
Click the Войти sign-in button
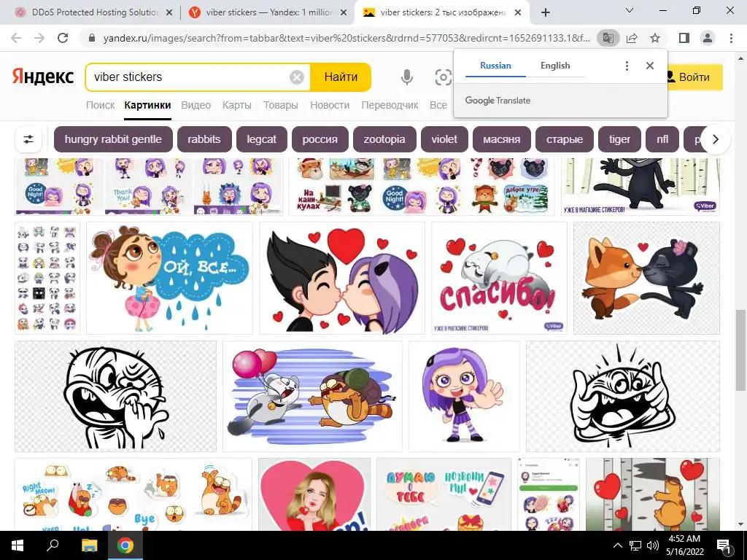pyautogui.click(x=694, y=77)
